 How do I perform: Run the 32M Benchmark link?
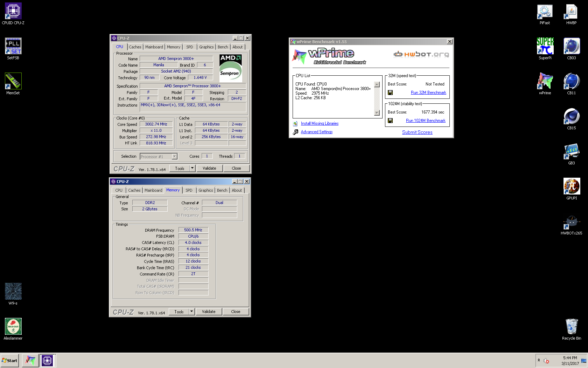pyautogui.click(x=428, y=93)
